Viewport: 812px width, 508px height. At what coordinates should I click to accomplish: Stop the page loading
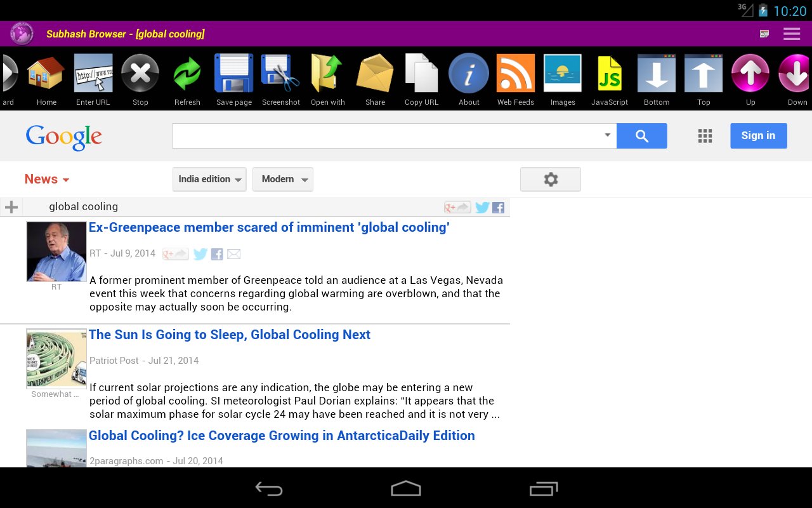point(140,73)
